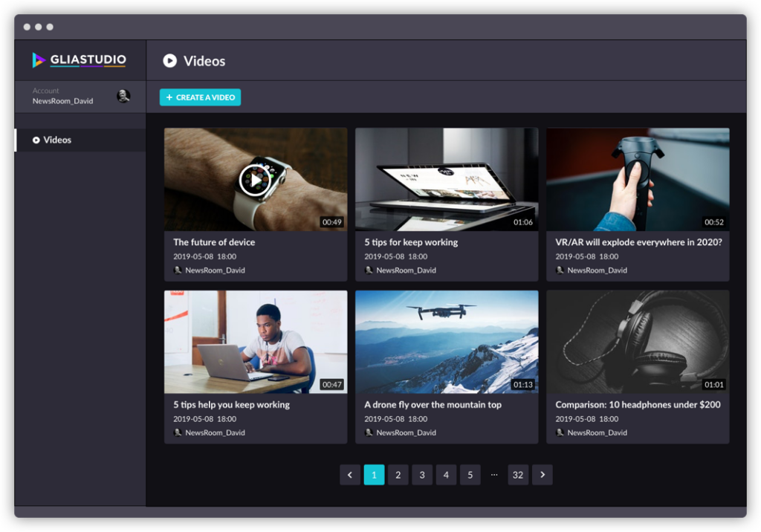Click the GliaStudio logo

coord(80,60)
